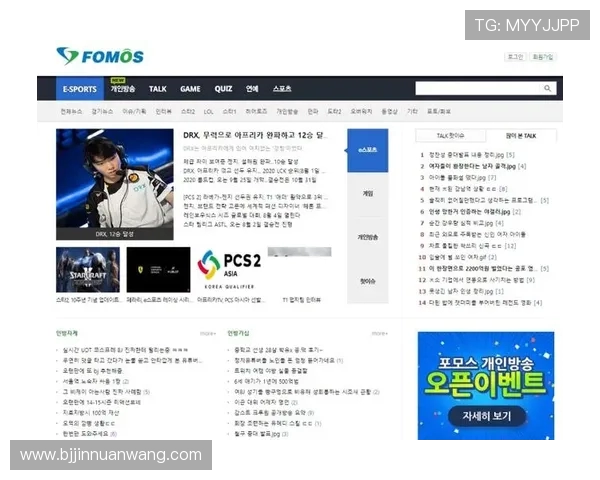This screenshot has height=480, width=600.
Task: Open 개인방송 menu with NEW badge
Action: pos(122,89)
